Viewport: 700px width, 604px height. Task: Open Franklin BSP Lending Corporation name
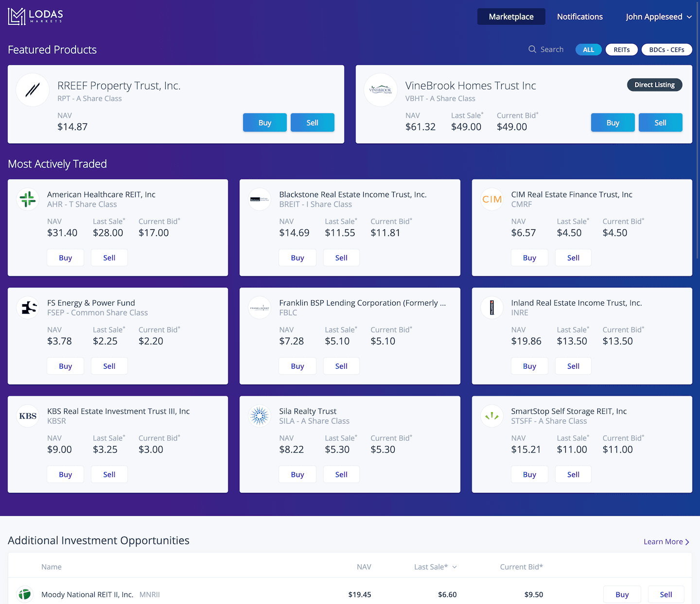click(x=362, y=303)
